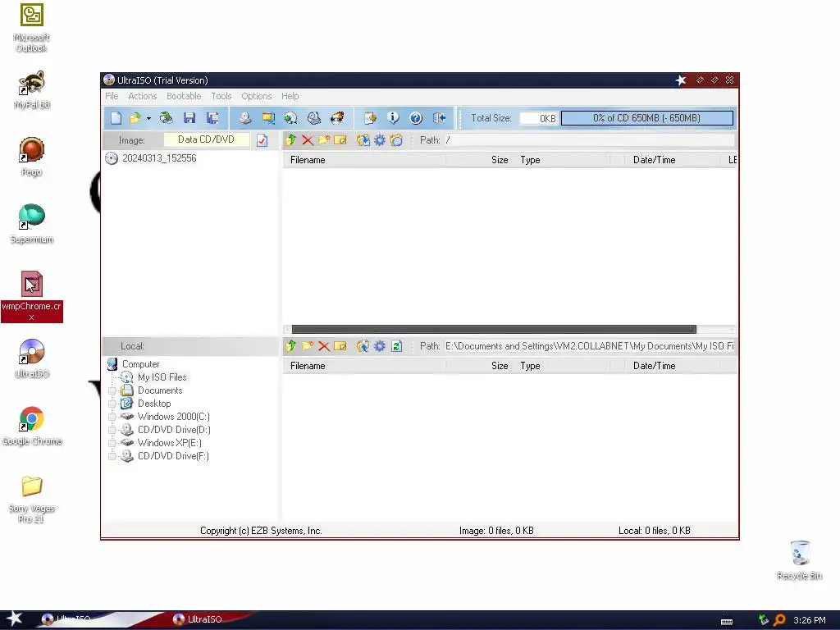
Task: Open the Help menu
Action: pyautogui.click(x=290, y=96)
